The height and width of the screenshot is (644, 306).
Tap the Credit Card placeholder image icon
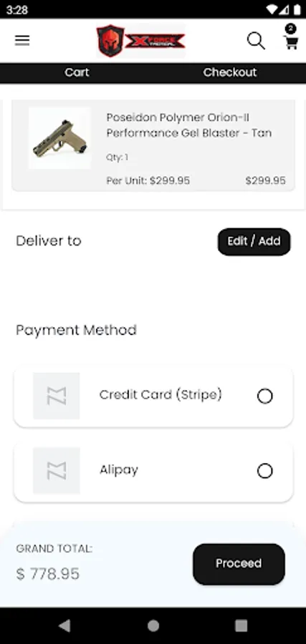(x=57, y=396)
